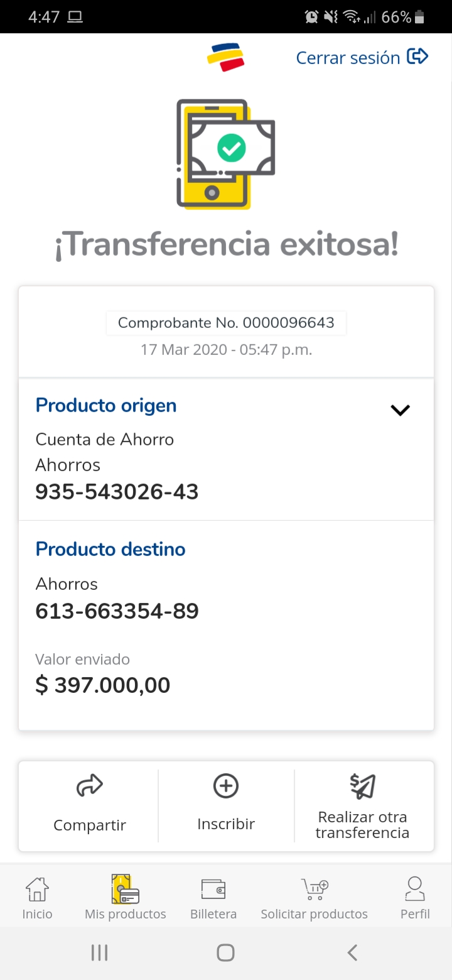Tap the Bancolombia logo at top

(x=226, y=57)
